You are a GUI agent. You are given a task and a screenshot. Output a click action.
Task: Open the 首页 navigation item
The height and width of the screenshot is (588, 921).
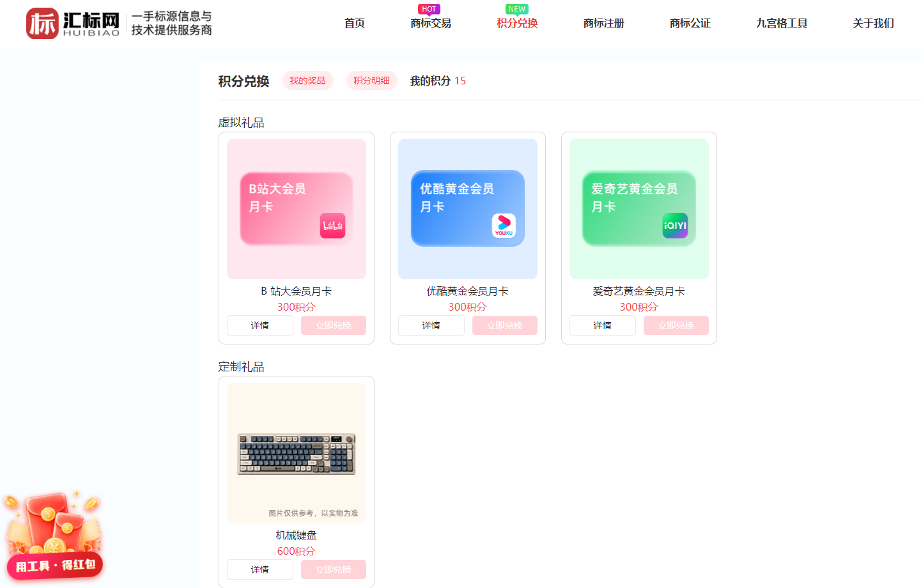coord(355,24)
